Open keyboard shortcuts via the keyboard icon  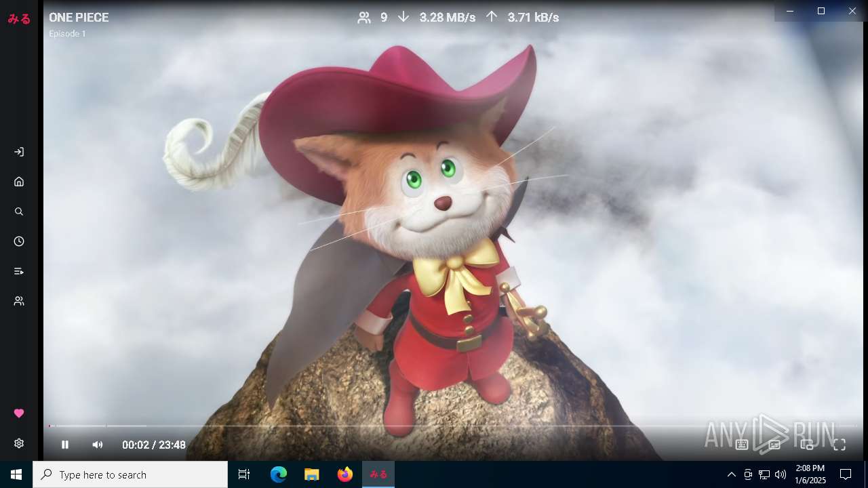click(x=742, y=445)
